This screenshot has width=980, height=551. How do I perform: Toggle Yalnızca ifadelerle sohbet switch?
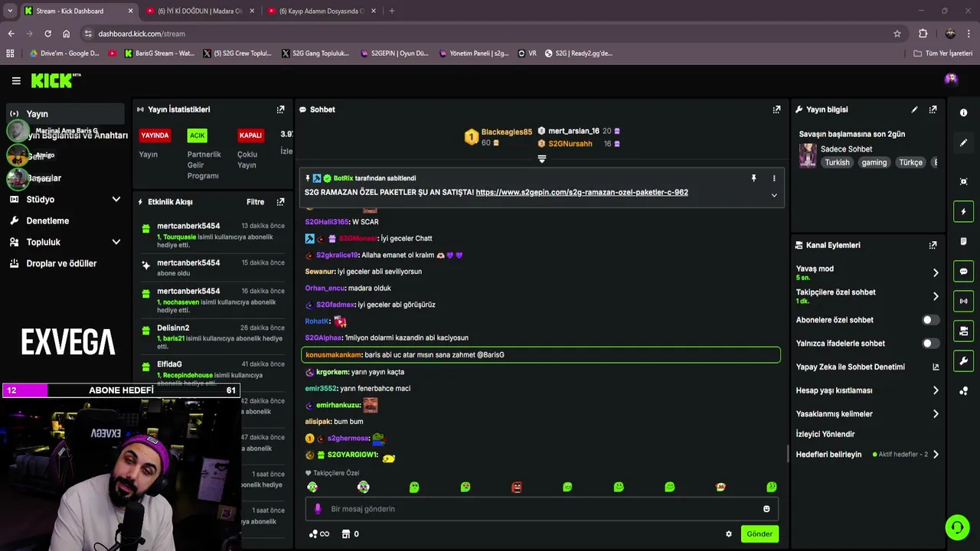[930, 344]
